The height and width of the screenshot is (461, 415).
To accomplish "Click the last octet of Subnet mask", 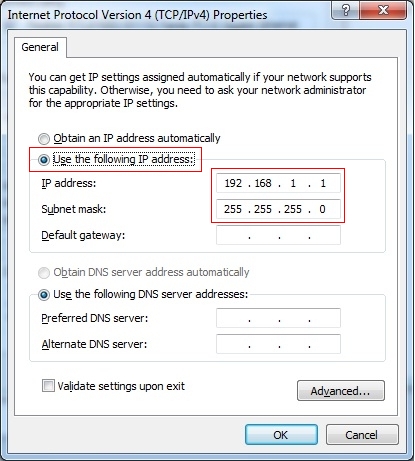I will (x=322, y=209).
